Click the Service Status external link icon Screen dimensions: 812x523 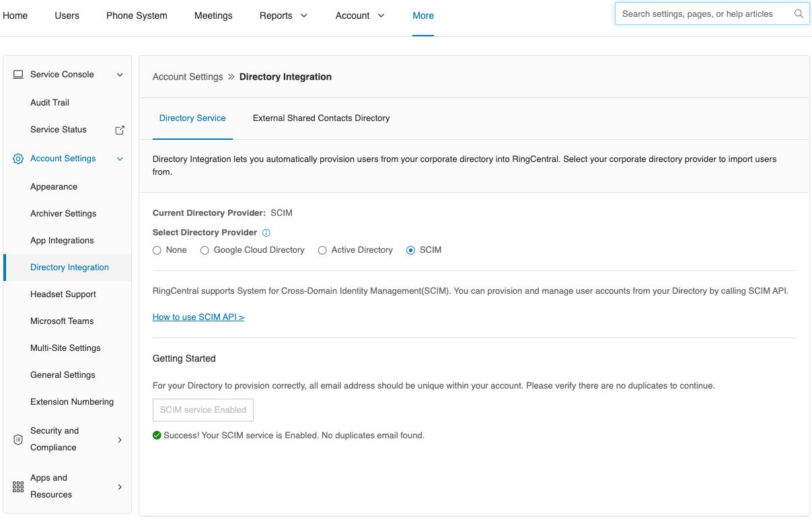pyautogui.click(x=120, y=130)
